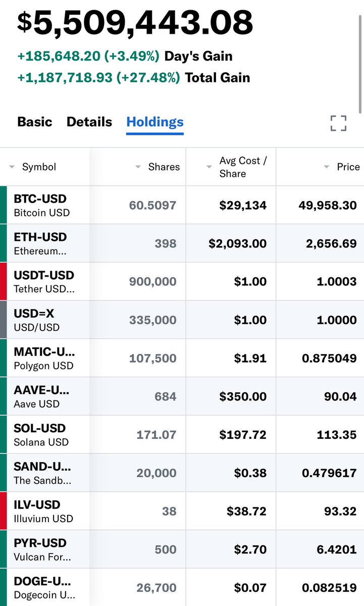Sort by the Shares column arrow
The width and height of the screenshot is (364, 606).
[138, 167]
